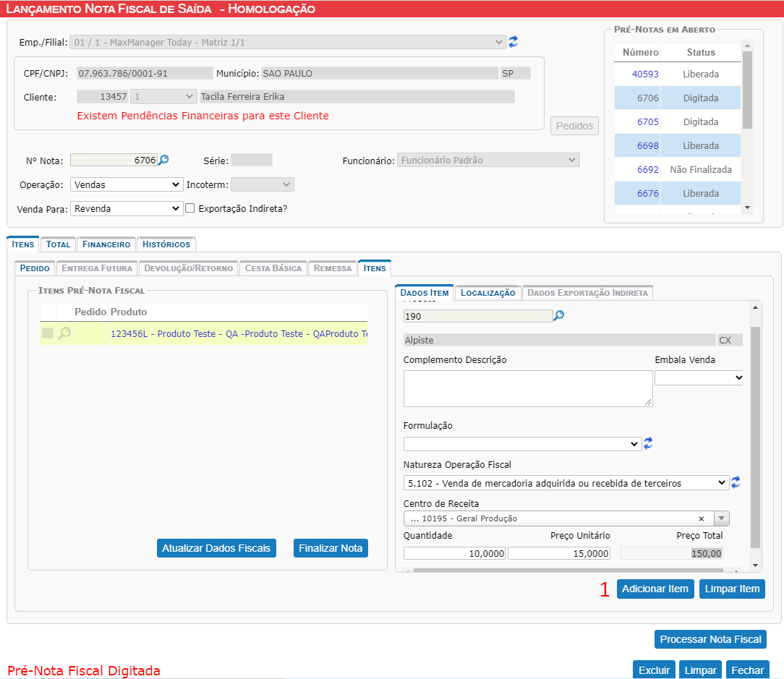
Task: Open product link 123456L Produto Teste
Action: coord(239,333)
